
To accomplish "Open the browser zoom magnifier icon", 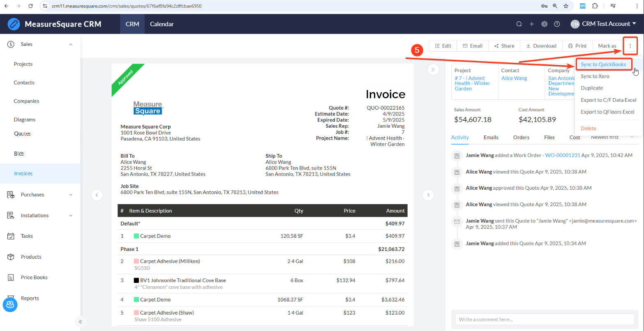I will 555,6.
